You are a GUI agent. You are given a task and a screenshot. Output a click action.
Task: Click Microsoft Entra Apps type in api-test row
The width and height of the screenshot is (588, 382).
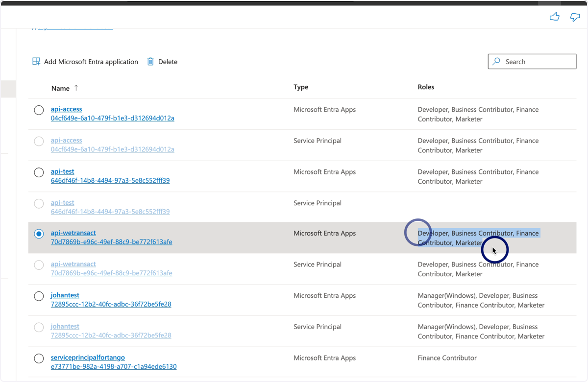click(324, 172)
